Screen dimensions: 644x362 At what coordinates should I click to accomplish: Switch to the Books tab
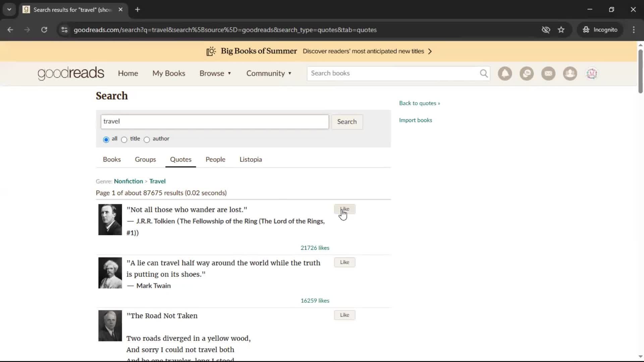pyautogui.click(x=112, y=160)
